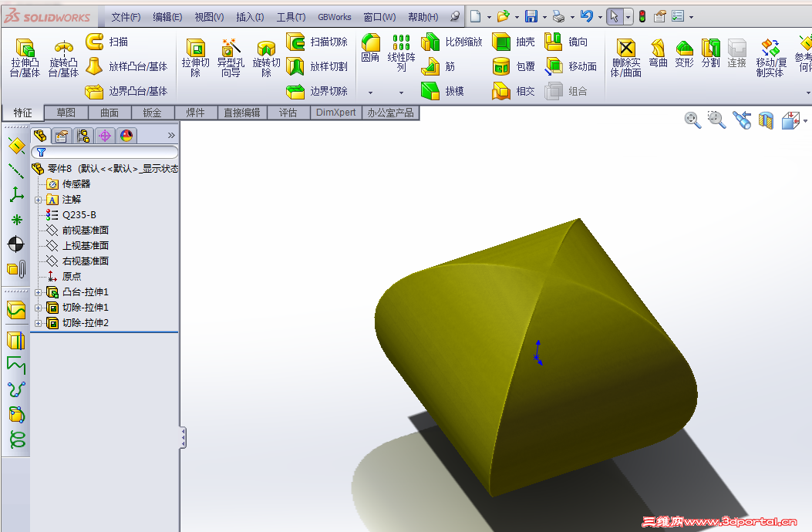Viewport: 812px width, 532px height.
Task: Choose the 扫描切除 swept cut tool
Action: tap(317, 42)
